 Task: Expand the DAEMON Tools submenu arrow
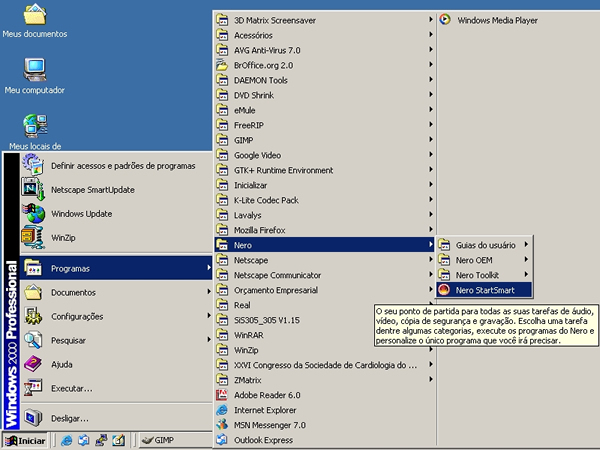430,80
